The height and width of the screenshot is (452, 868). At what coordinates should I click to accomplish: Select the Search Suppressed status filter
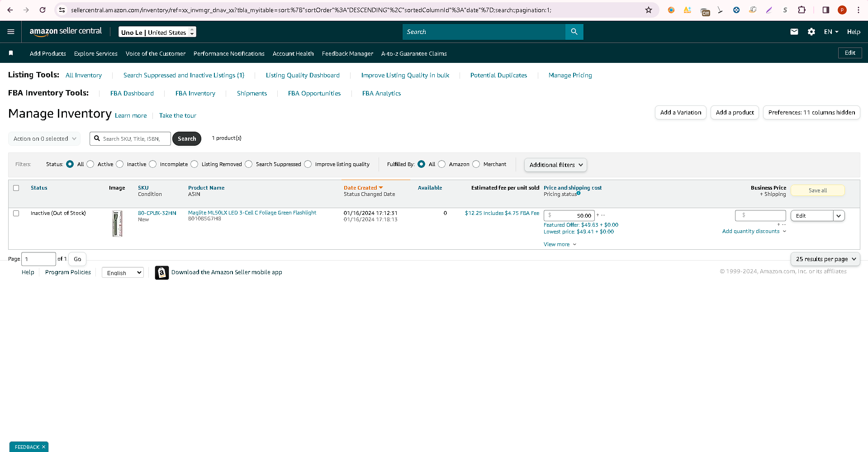pyautogui.click(x=249, y=164)
